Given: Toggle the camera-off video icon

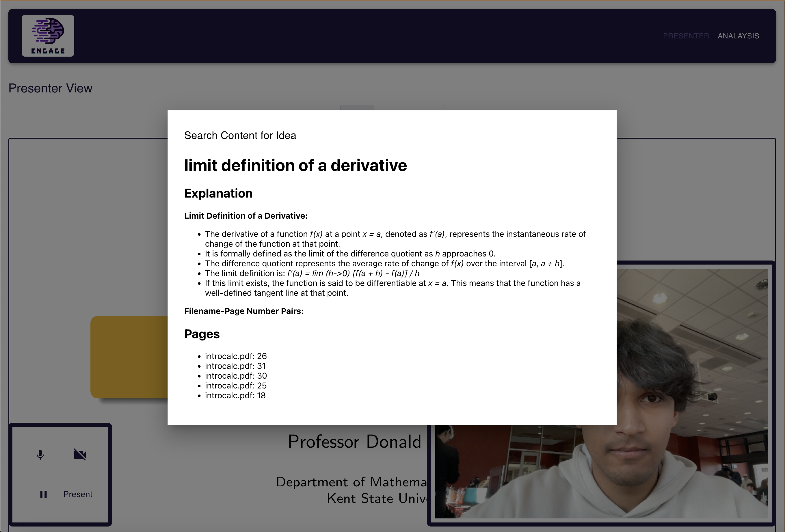Looking at the screenshot, I should pyautogui.click(x=80, y=455).
